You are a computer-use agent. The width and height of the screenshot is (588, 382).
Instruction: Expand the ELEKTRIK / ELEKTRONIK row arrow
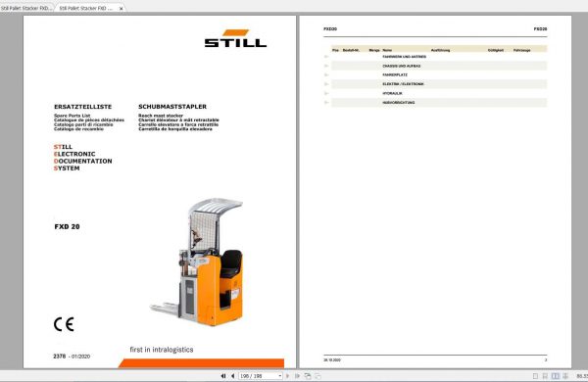click(x=326, y=84)
